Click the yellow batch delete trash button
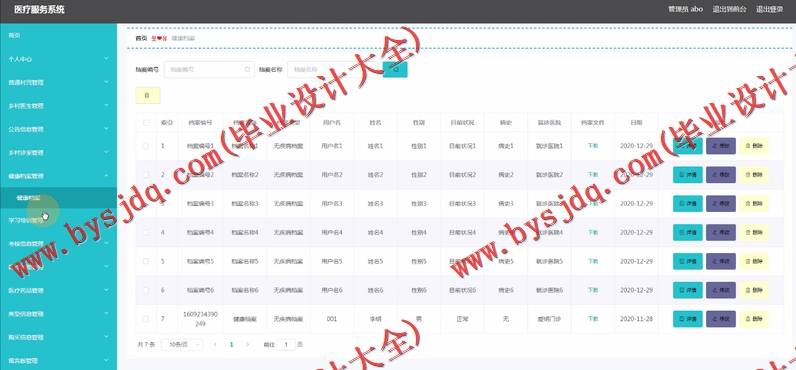The height and width of the screenshot is (370, 796). (148, 95)
